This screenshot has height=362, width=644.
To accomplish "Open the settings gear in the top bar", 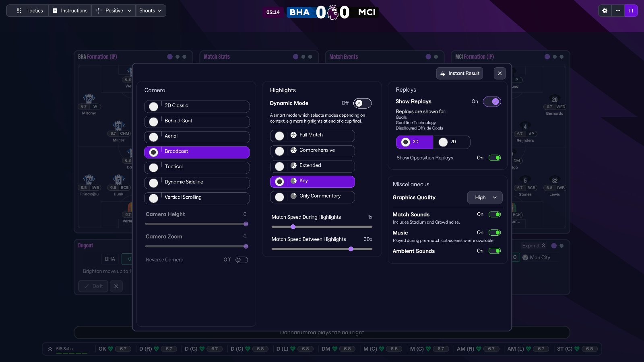I will [605, 11].
